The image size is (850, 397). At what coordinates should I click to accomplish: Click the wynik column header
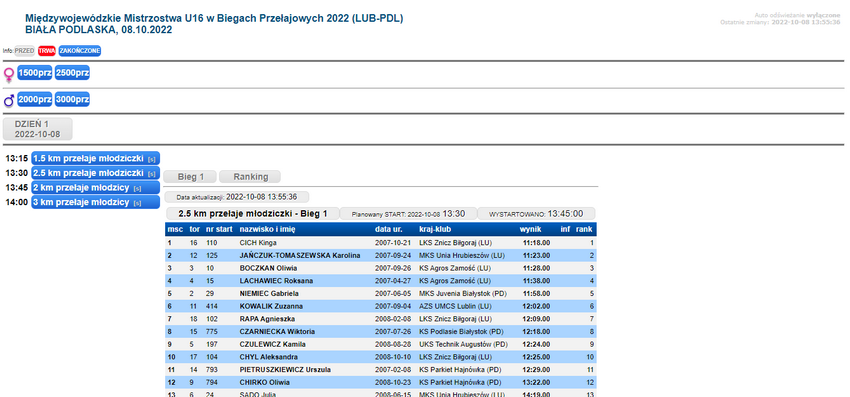click(530, 229)
